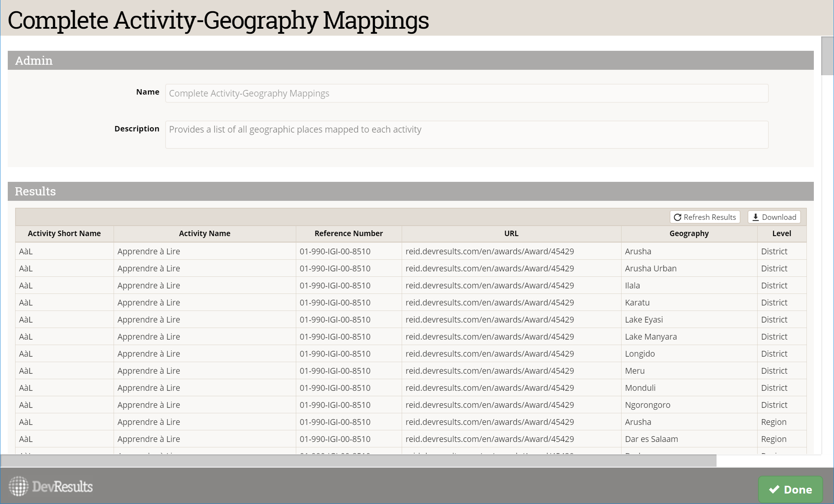Click the DevResults globe logo icon
Image resolution: width=834 pixels, height=504 pixels.
pos(19,486)
